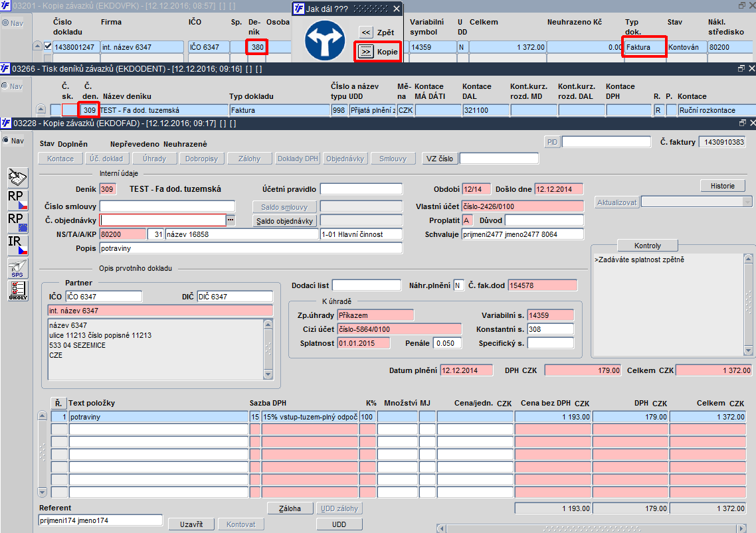Click left arrow of bottom horizontal scrollbar

[440, 528]
